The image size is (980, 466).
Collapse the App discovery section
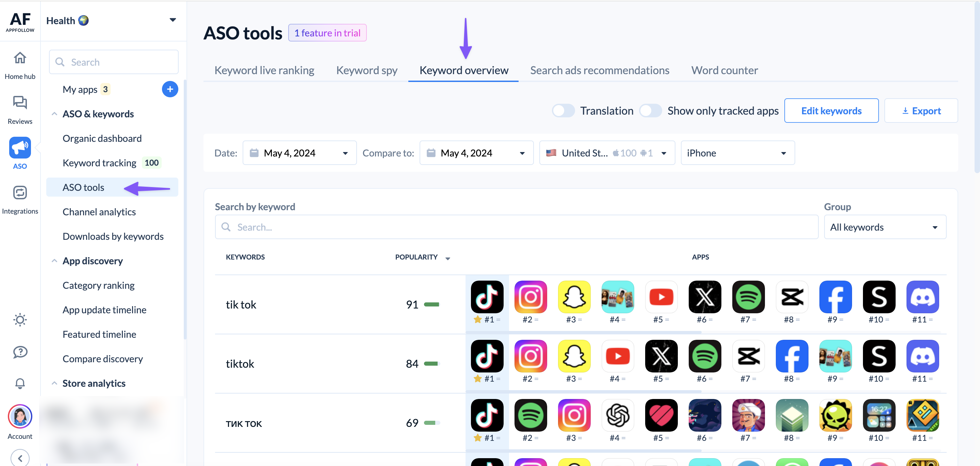coord(54,261)
